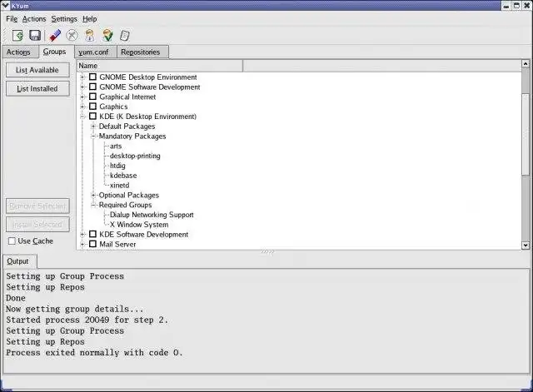Select the kdebase package entry

123,176
